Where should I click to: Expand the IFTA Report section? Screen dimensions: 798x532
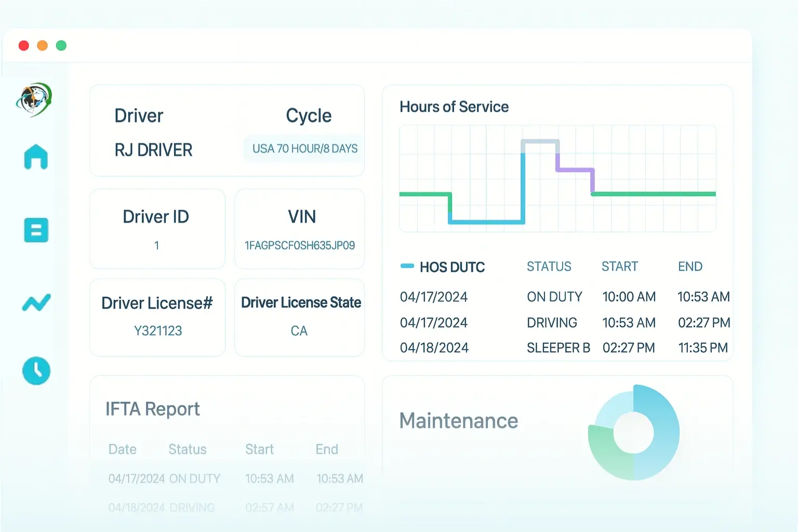tap(153, 409)
